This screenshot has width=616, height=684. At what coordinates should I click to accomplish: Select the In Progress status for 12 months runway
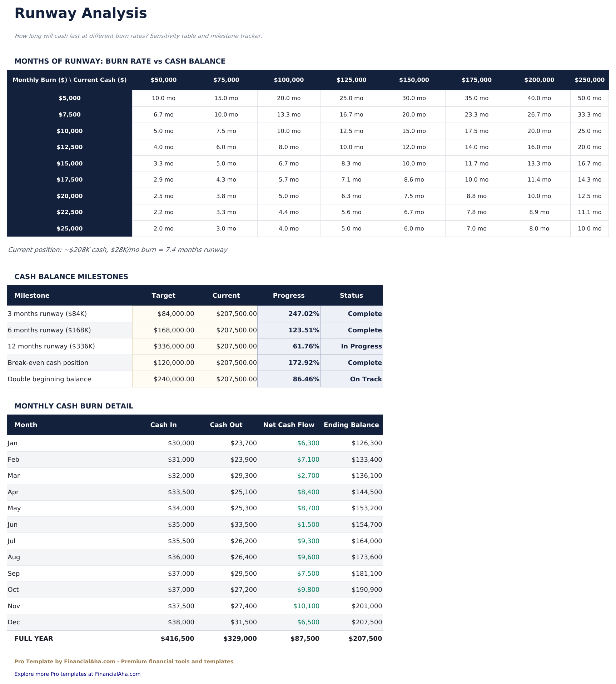tap(361, 346)
